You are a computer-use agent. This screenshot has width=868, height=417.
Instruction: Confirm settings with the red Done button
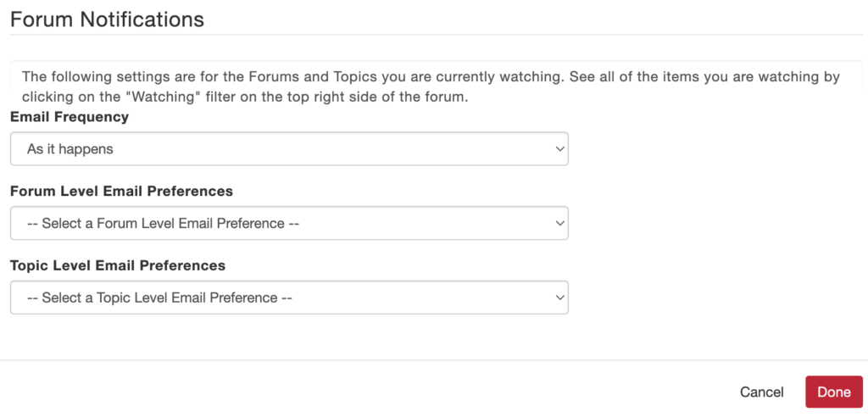pyautogui.click(x=834, y=392)
